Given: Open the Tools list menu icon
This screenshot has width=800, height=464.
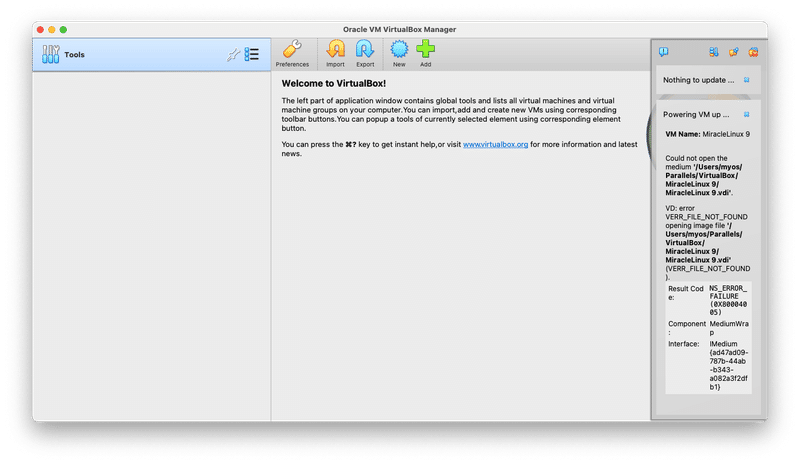Looking at the screenshot, I should 252,54.
